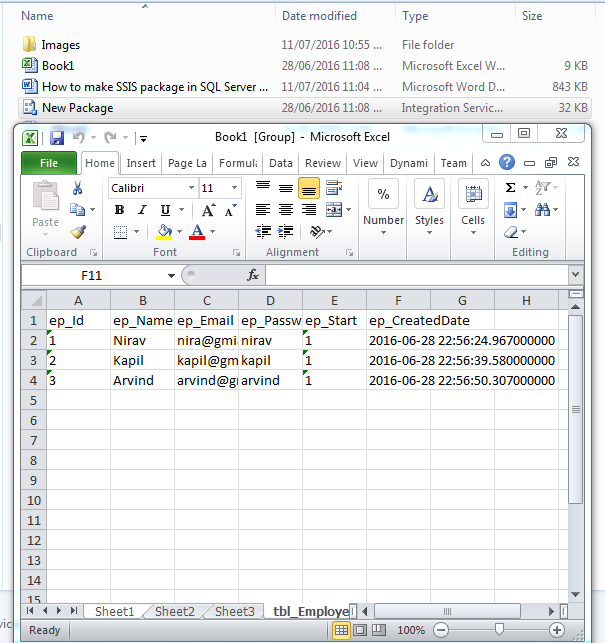The width and height of the screenshot is (605, 643).
Task: Minimize the ribbon with caret icon
Action: 485,163
